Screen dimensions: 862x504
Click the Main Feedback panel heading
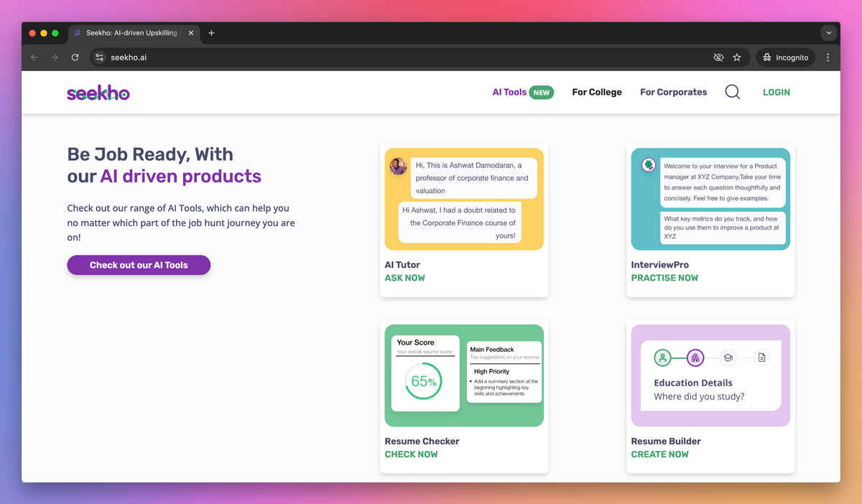tap(492, 350)
